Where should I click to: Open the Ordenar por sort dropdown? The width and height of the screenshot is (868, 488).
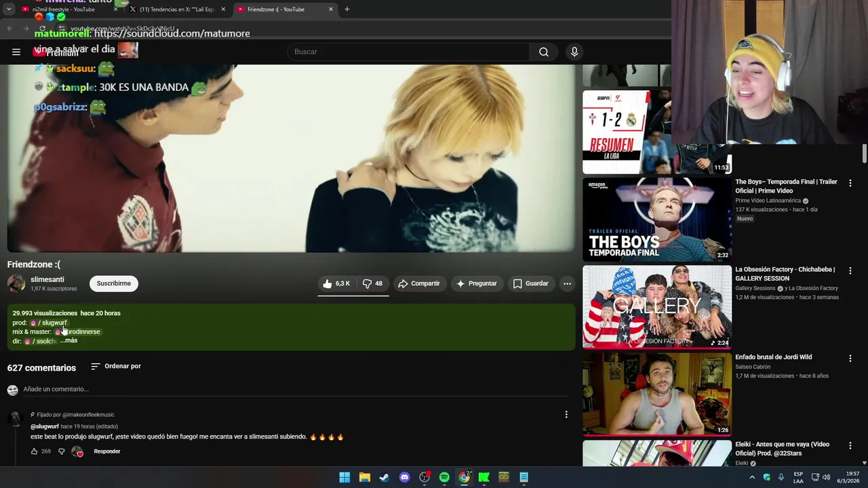(x=116, y=366)
